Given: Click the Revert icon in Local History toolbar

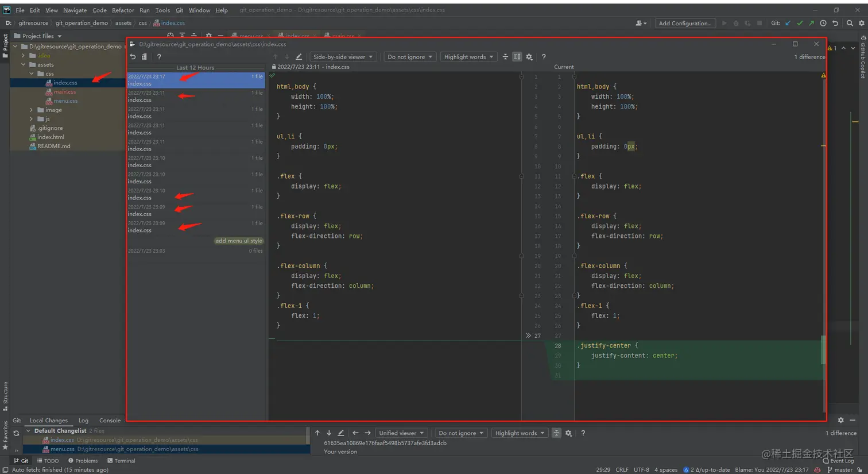Looking at the screenshot, I should [133, 57].
